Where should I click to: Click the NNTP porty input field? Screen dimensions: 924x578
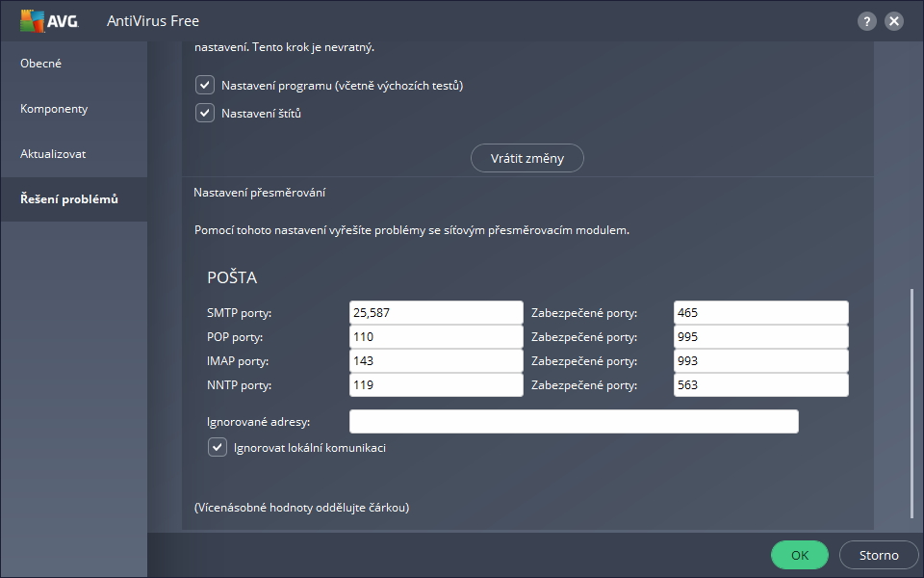(x=435, y=385)
